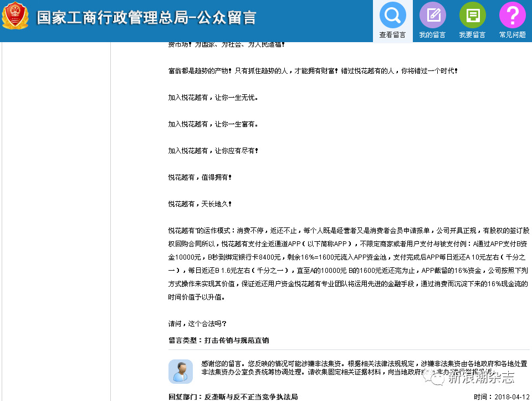
Task: Click the 留言类型 打击传销与规范直销 line
Action: point(218,340)
